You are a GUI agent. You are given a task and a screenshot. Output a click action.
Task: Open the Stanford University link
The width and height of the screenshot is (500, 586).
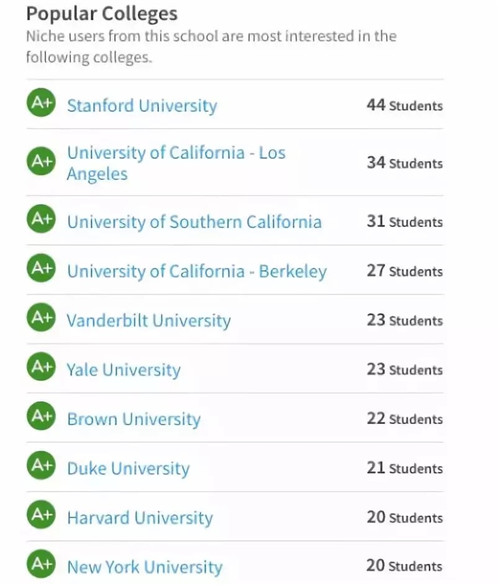(142, 106)
